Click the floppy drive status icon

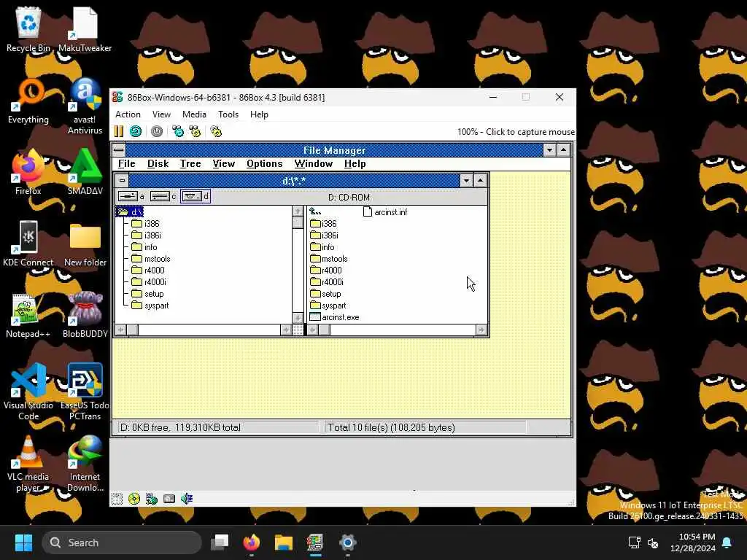tap(117, 499)
